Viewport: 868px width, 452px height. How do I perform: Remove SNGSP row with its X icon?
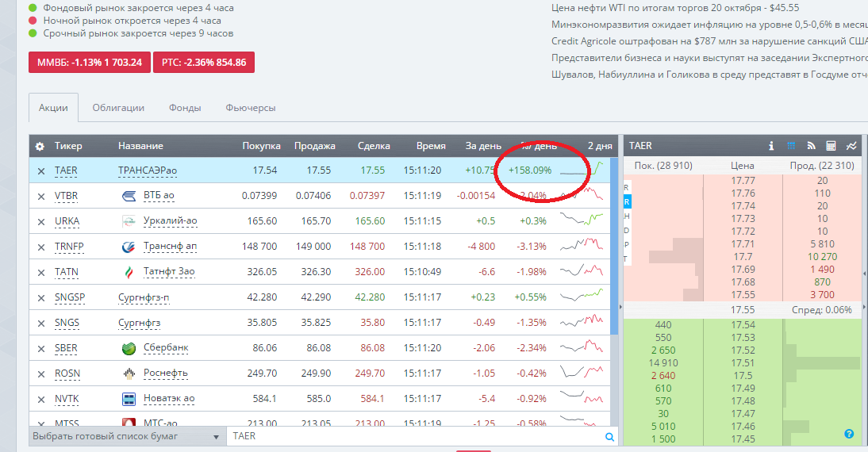tap(41, 298)
